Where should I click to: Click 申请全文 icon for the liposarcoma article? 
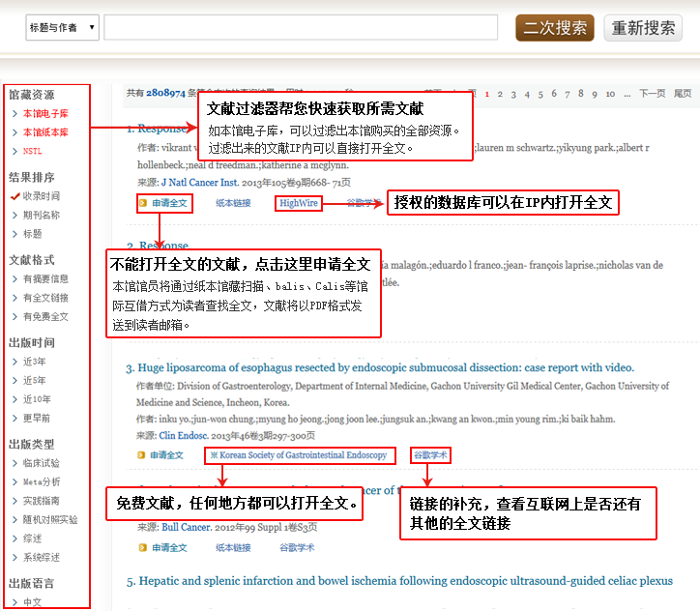(142, 455)
